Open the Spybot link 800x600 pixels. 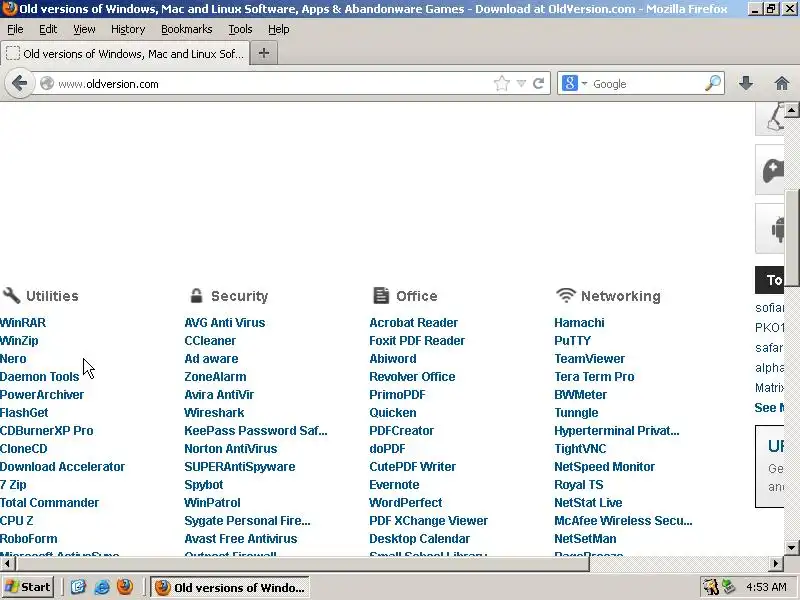tap(204, 485)
